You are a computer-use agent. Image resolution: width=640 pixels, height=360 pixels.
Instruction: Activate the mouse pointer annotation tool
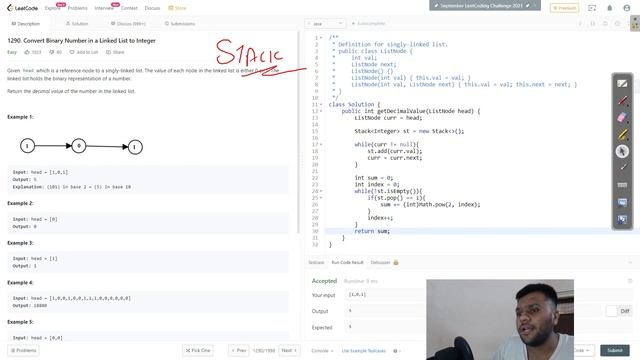coord(622,151)
